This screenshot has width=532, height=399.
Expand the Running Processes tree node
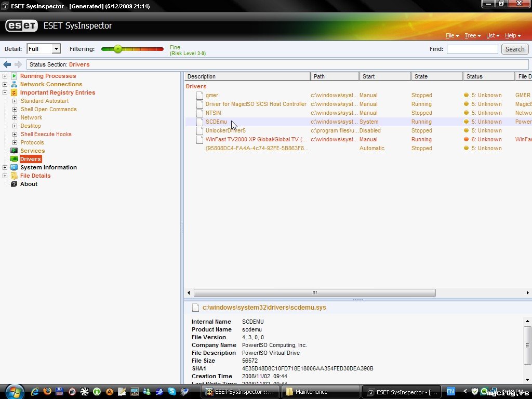(x=5, y=76)
